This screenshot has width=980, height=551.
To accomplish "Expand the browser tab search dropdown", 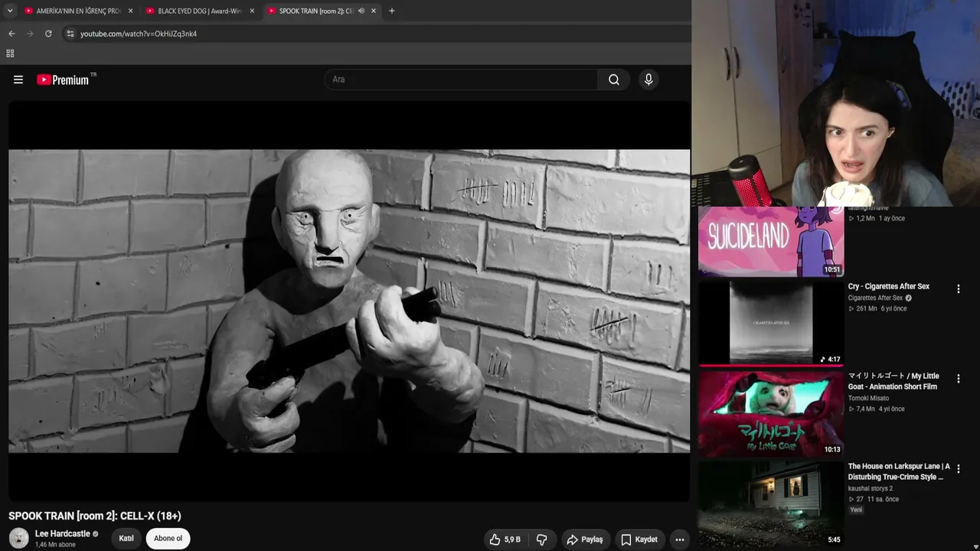I will [10, 11].
